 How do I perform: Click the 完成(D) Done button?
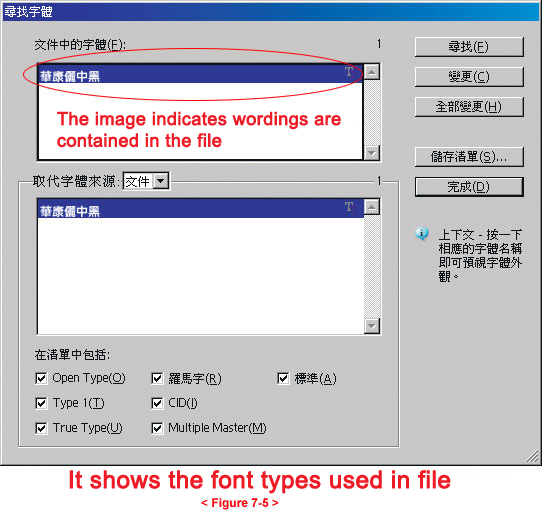(x=469, y=187)
